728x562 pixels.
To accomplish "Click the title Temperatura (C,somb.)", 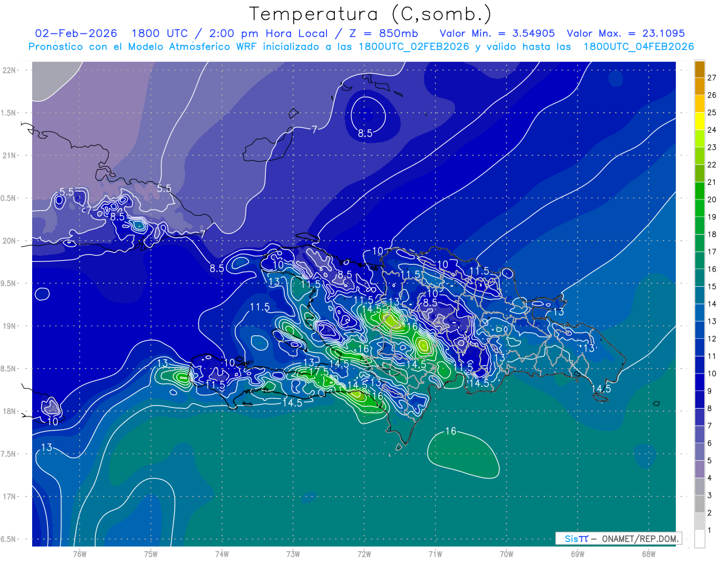I will 371,14.
